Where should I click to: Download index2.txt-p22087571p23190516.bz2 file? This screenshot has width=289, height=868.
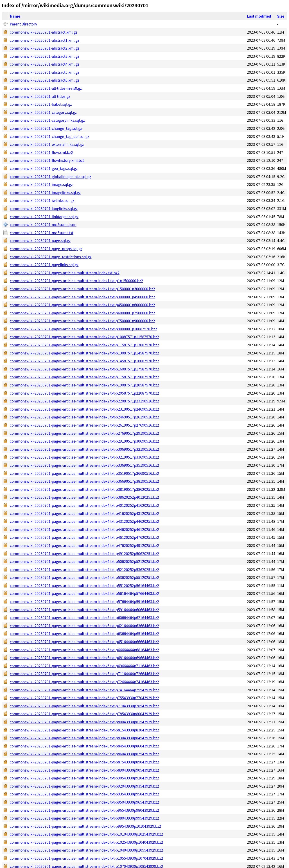pos(84,401)
